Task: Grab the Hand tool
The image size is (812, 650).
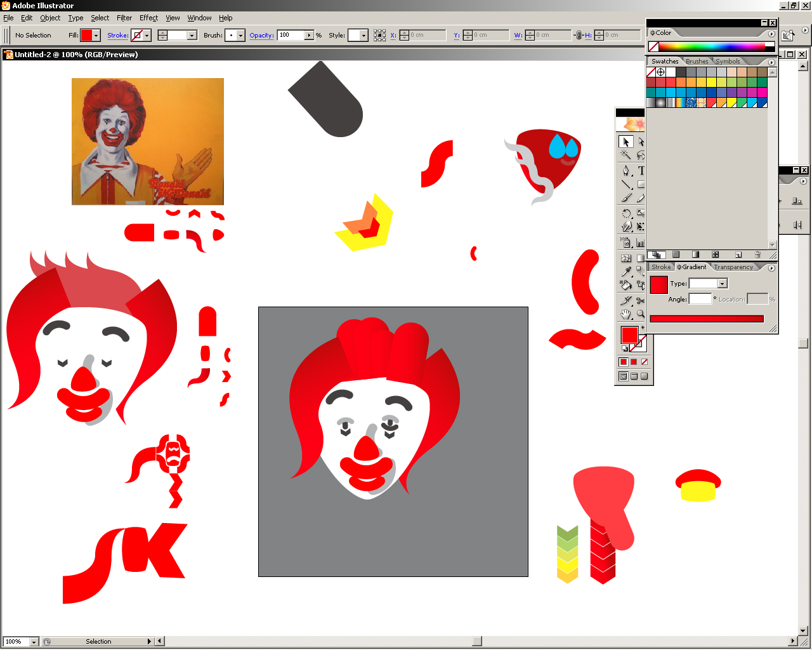Action: click(626, 314)
